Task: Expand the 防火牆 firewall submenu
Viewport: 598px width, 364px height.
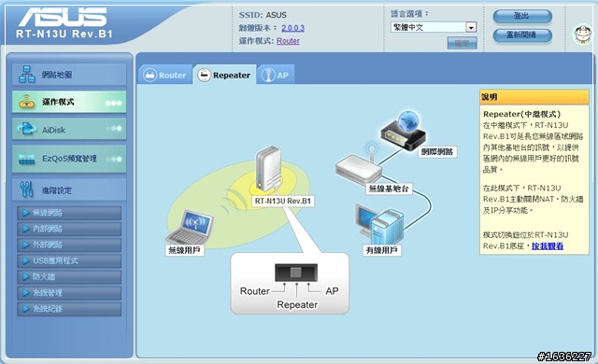Action: point(69,277)
